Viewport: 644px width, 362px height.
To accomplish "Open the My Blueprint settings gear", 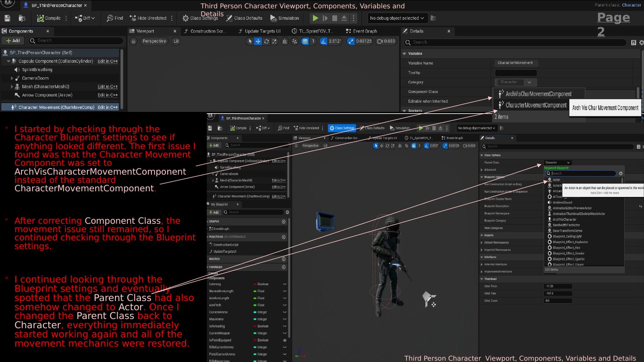I will click(288, 212).
